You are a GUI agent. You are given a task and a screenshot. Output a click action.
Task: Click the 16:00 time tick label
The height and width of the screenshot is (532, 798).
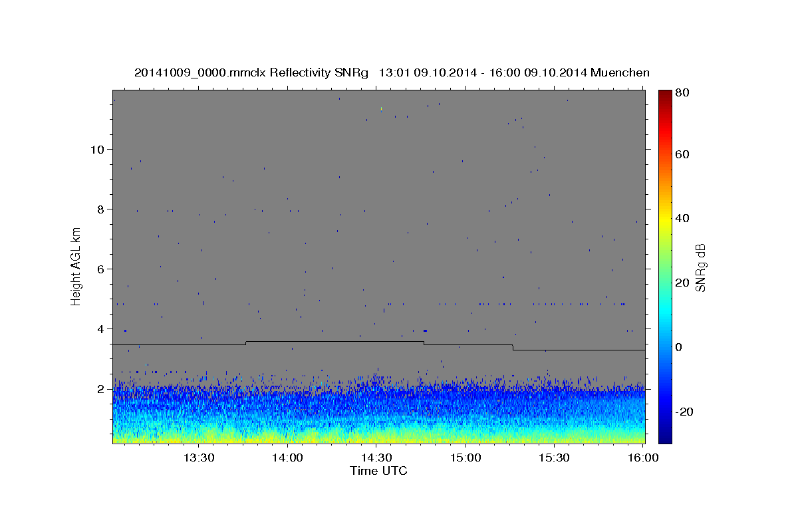[x=643, y=458]
